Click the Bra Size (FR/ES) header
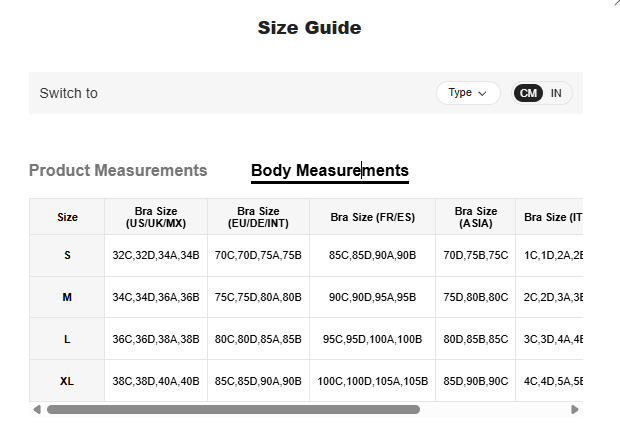The image size is (620, 425). tap(372, 217)
